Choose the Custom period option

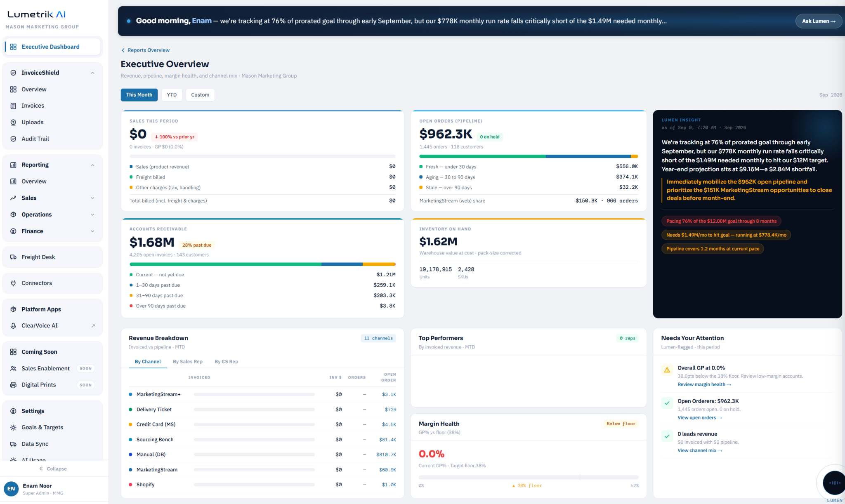coord(200,95)
